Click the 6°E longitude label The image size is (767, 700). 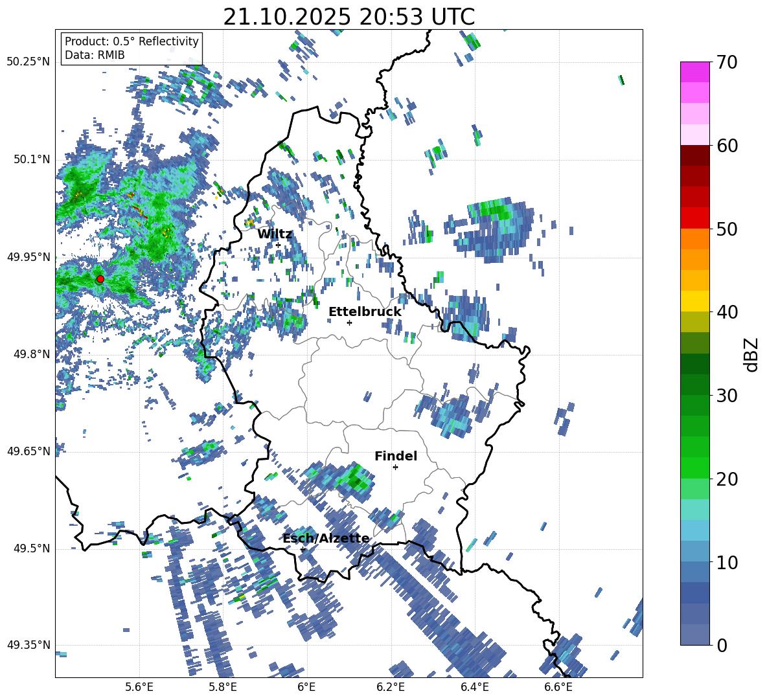pyautogui.click(x=306, y=687)
